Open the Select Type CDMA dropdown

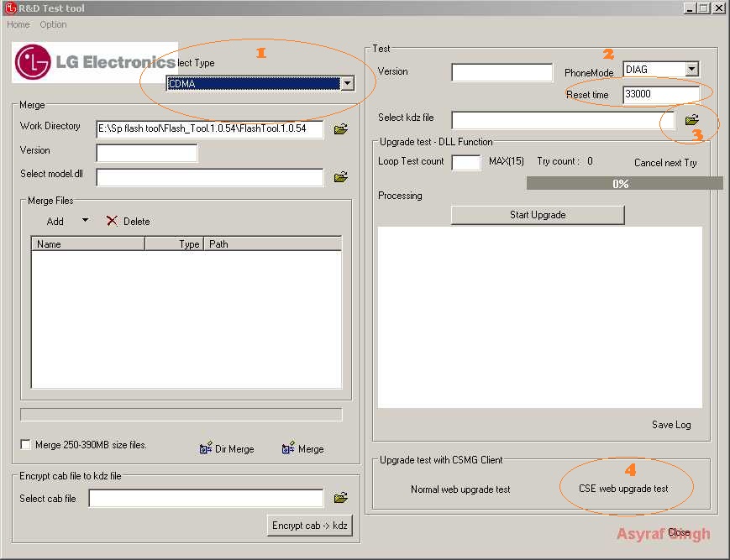(x=347, y=83)
